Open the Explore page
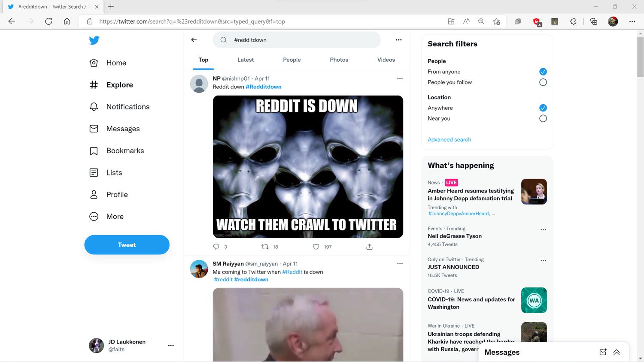 [111, 84]
